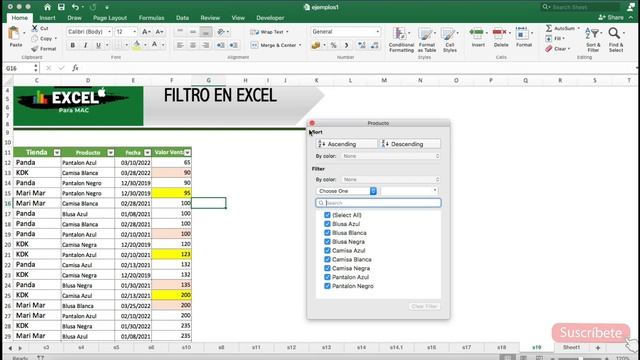Open the Formulas ribbon tab
The image size is (640, 360).
[151, 18]
